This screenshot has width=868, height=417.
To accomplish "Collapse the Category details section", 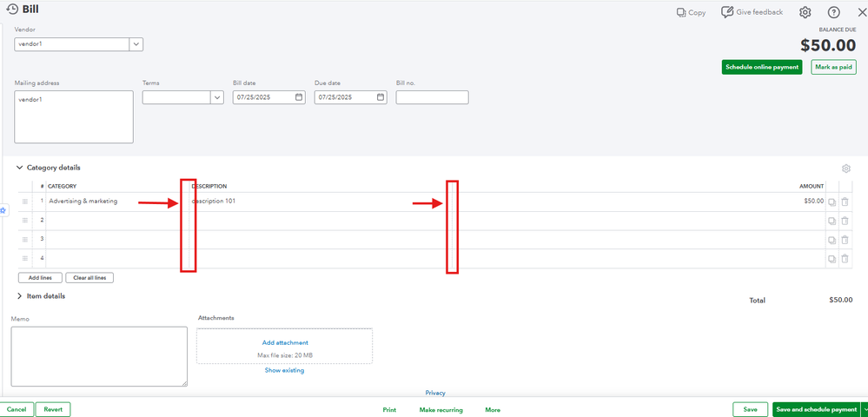I will point(20,168).
